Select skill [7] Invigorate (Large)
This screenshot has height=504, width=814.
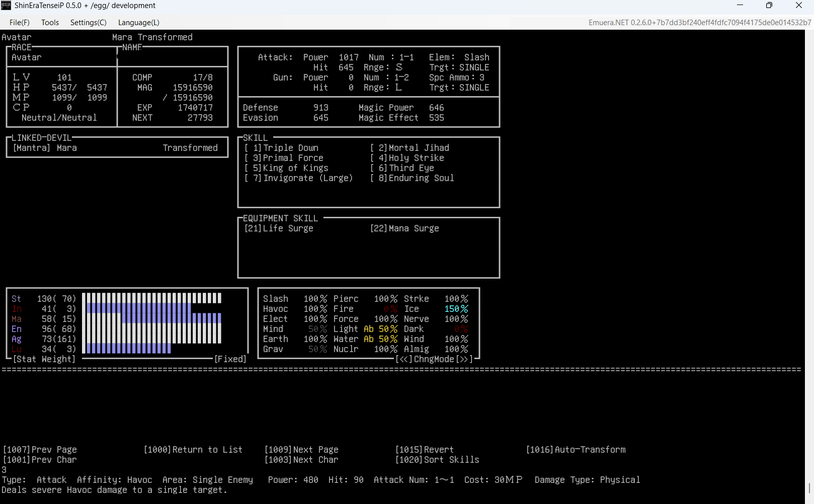pyautogui.click(x=299, y=178)
